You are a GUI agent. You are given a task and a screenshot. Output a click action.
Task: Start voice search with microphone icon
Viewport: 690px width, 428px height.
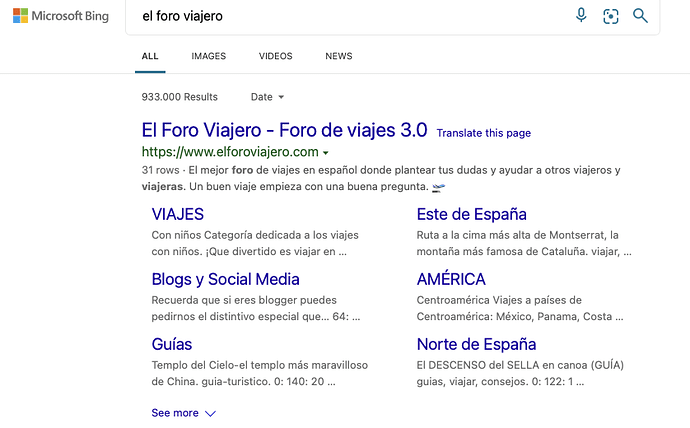pyautogui.click(x=581, y=15)
